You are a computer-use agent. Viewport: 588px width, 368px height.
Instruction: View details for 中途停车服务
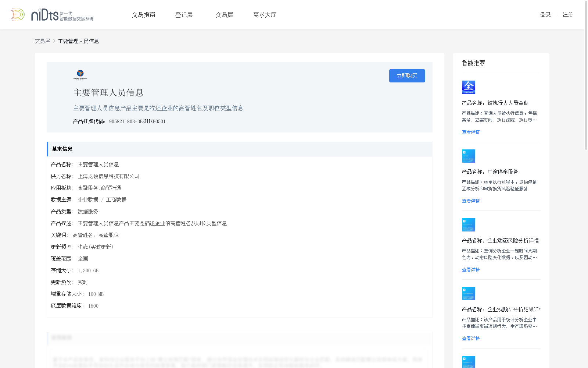(471, 201)
